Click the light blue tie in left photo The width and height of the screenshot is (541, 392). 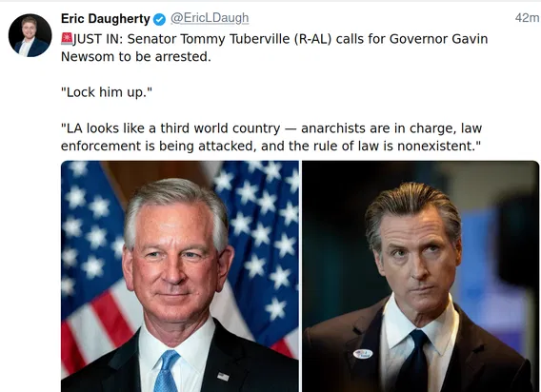coord(167,371)
